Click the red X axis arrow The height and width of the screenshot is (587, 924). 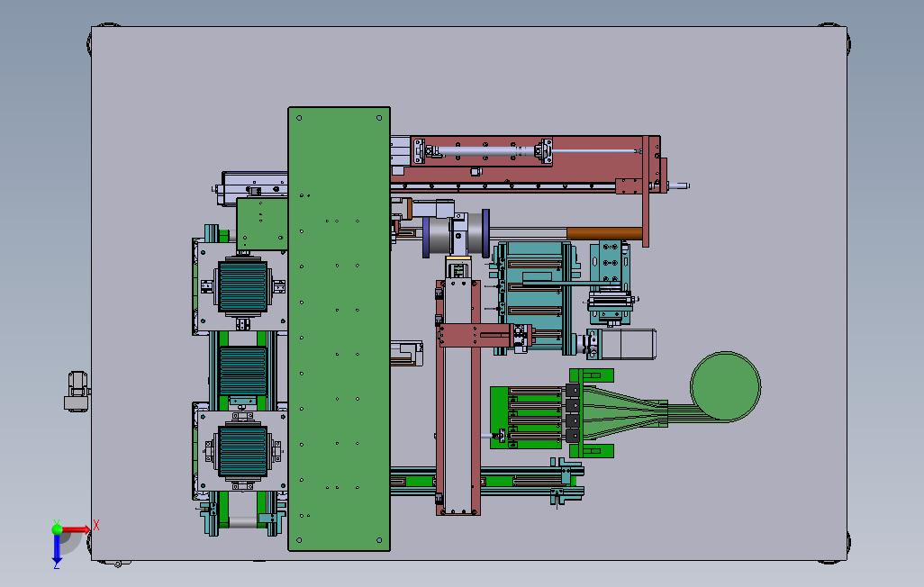(76, 528)
